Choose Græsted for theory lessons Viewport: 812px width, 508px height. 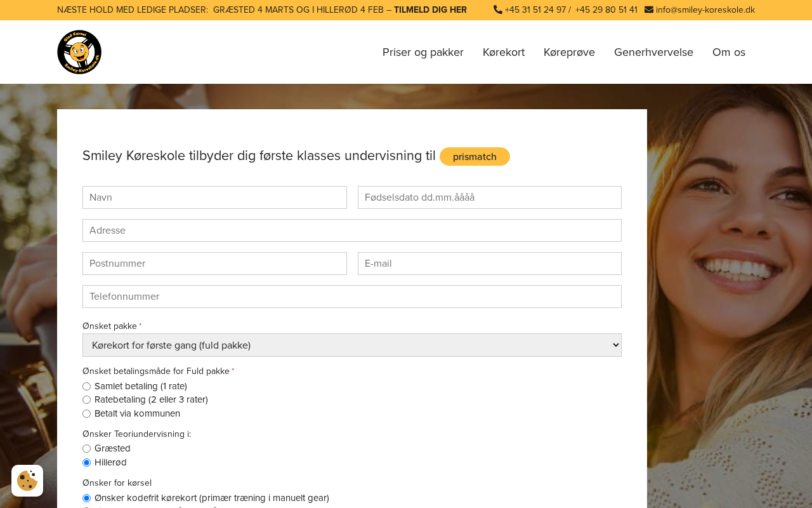pos(87,449)
